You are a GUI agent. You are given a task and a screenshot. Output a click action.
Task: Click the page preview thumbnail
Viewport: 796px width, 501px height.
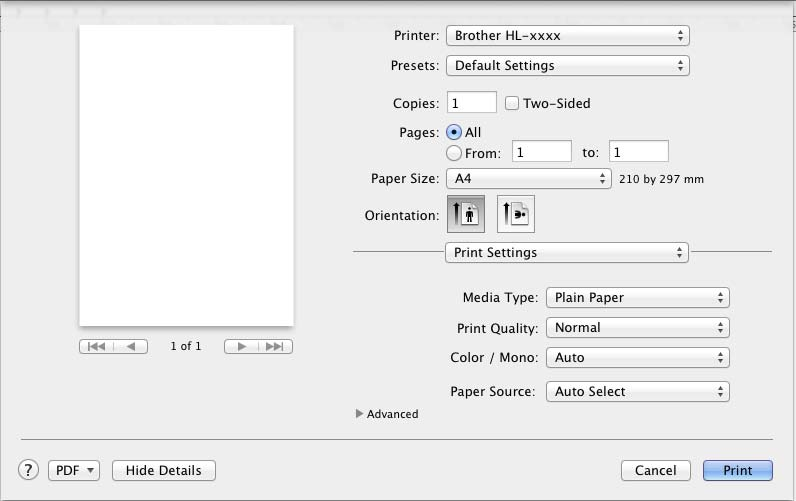click(186, 176)
